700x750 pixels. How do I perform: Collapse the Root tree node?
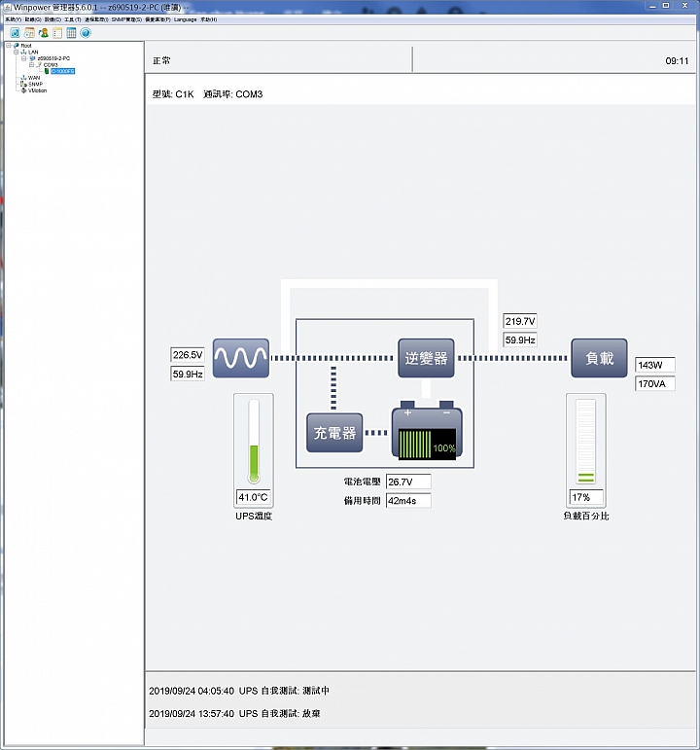[x=9, y=46]
